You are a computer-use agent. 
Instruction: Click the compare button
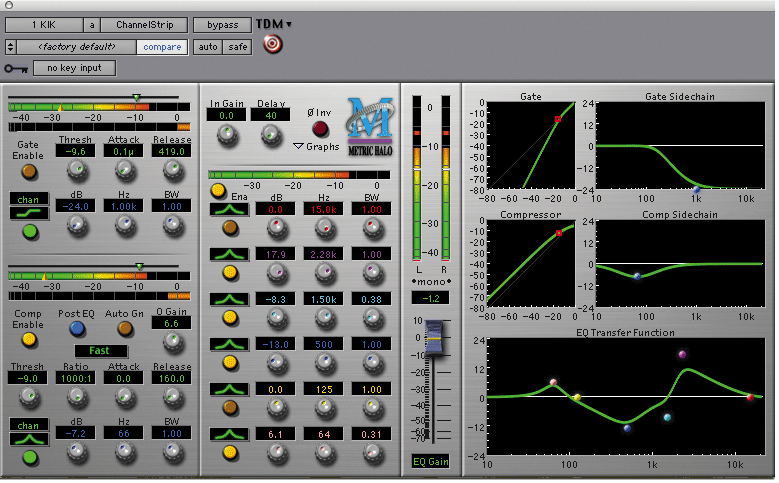[x=162, y=47]
